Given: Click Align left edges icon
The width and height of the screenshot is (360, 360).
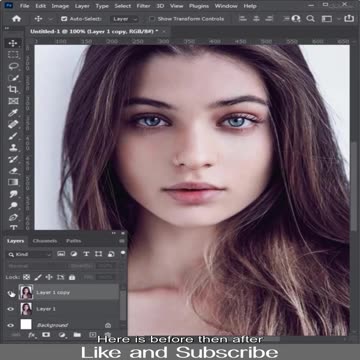Looking at the screenshot, I should point(244,19).
